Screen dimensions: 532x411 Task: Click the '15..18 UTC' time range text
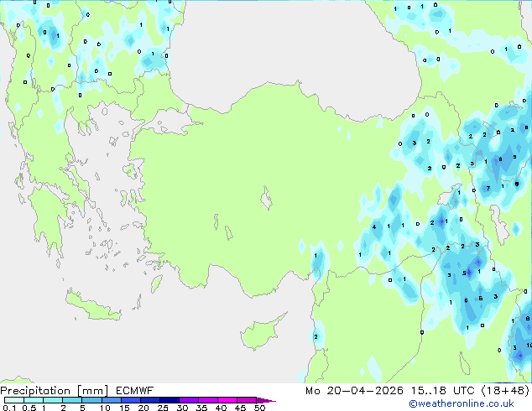(442, 391)
